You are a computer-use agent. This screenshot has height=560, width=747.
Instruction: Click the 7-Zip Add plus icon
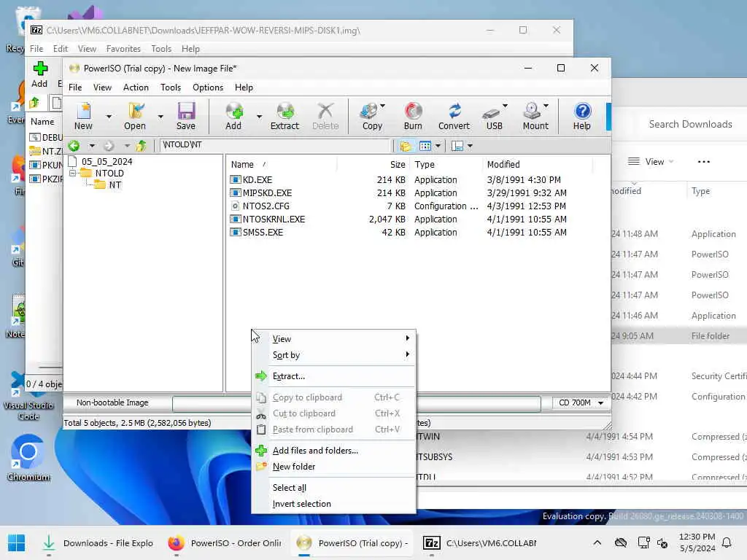[x=40, y=68]
